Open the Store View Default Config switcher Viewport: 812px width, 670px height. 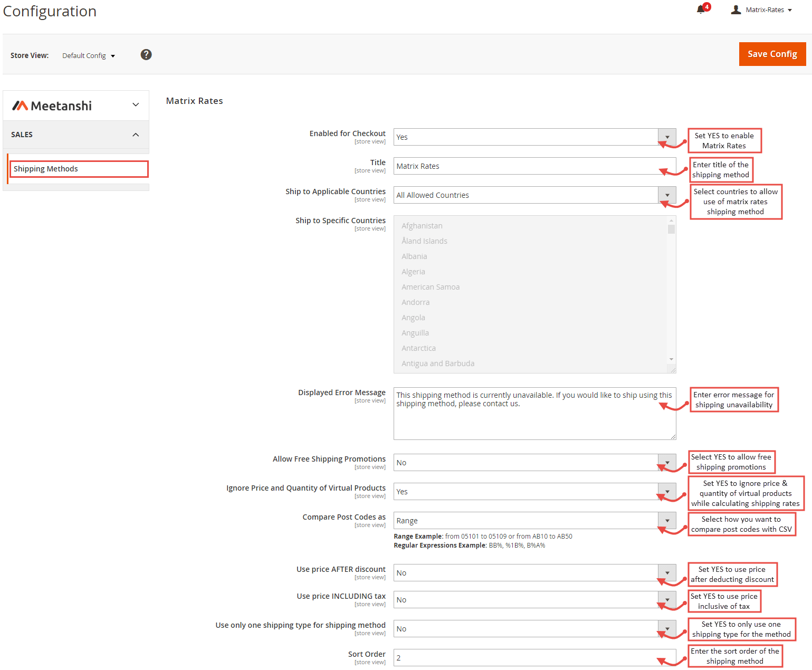pos(88,55)
